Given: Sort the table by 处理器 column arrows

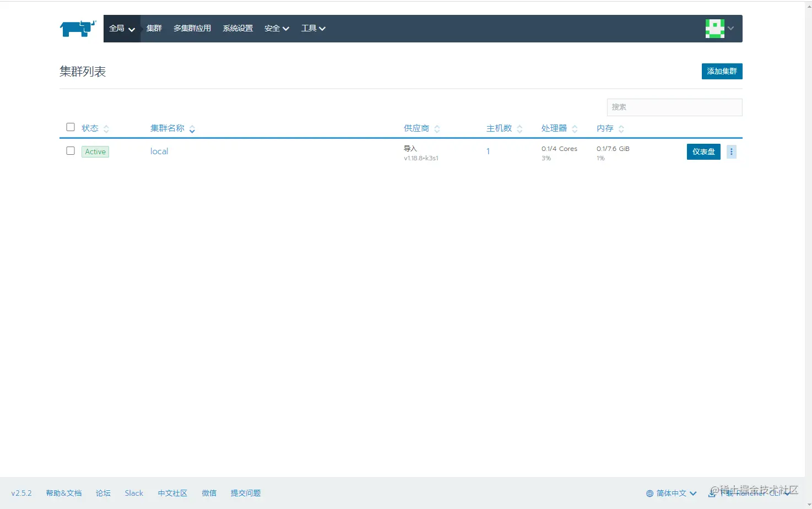Looking at the screenshot, I should 576,128.
